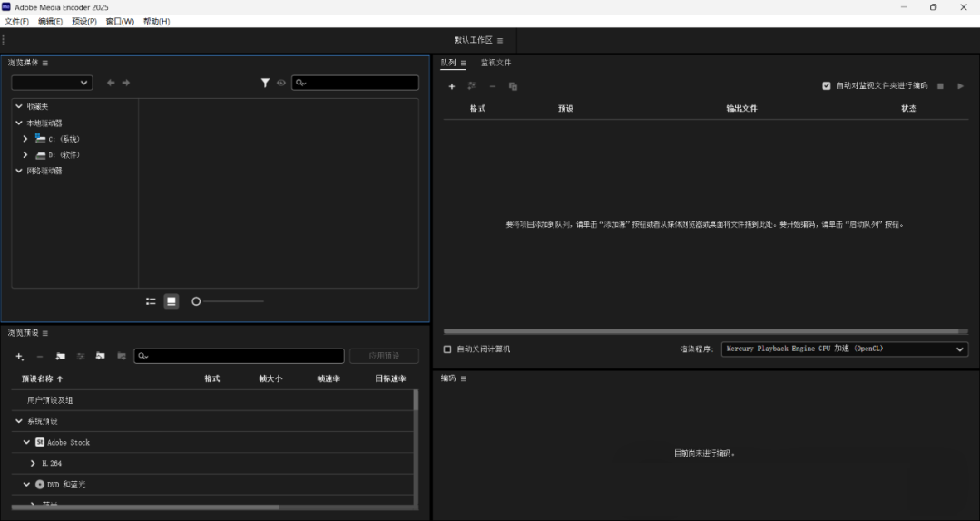
Task: Expand the C: (系统) drive
Action: tap(25, 139)
